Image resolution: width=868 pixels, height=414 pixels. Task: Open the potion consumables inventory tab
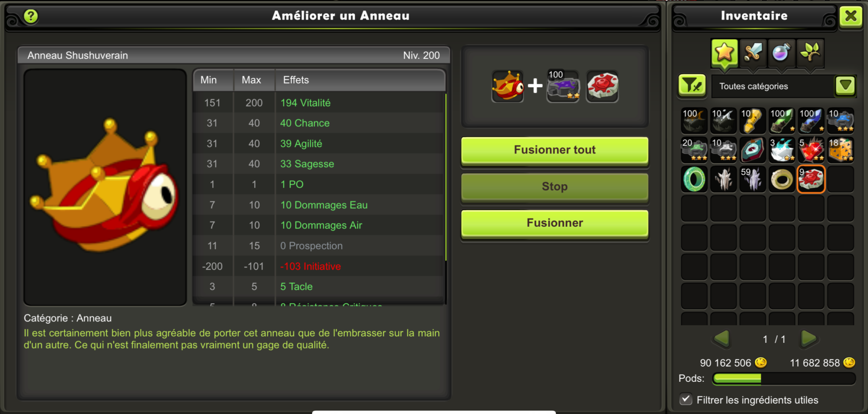[781, 53]
